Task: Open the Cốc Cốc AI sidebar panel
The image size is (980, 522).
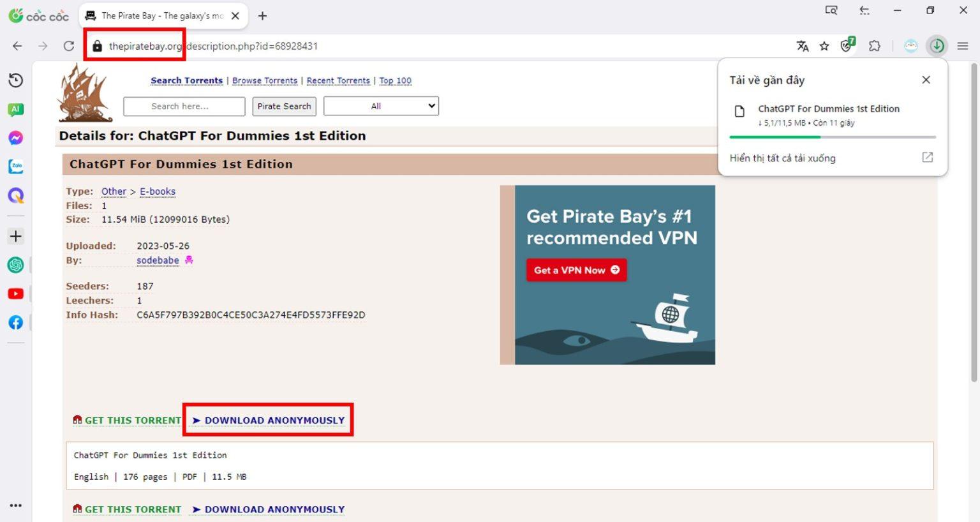Action: [x=16, y=108]
